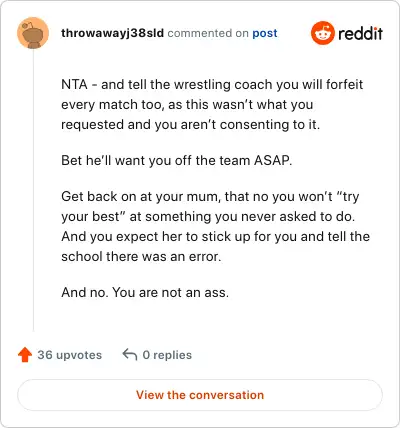This screenshot has height=428, width=400.
Task: Open the throwawayj38sld user profile
Action: 112,33
